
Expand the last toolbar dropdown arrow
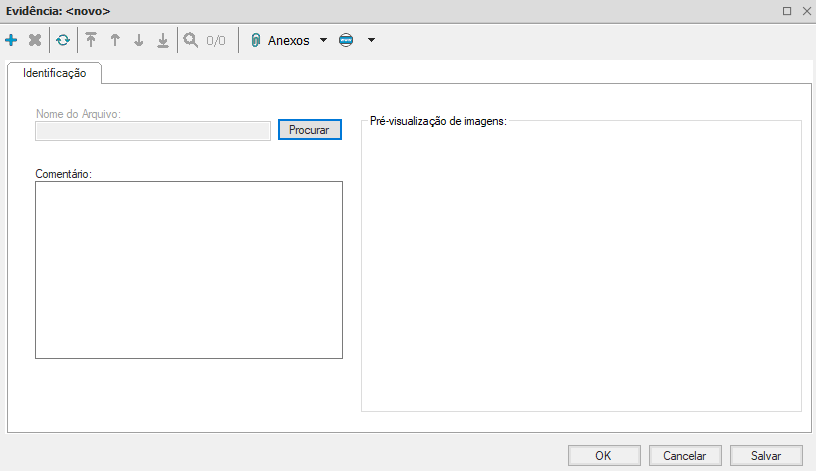(371, 41)
